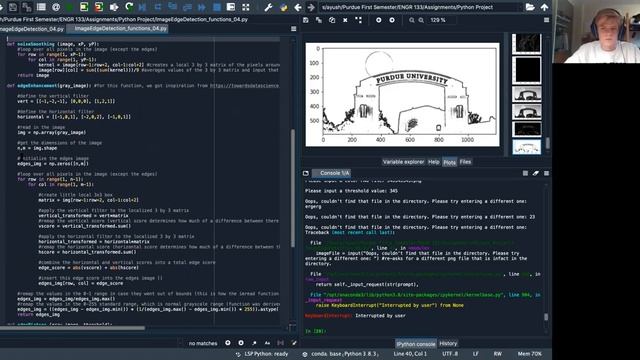Click the debug Step over icon
The height and width of the screenshot is (360, 640).
pyautogui.click(x=158, y=7)
